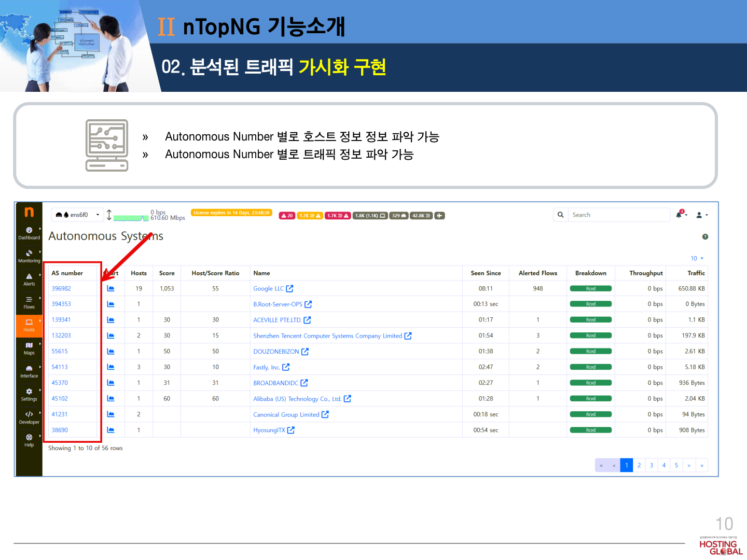This screenshot has height=560, width=747.
Task: Click the interface traffic sparkline graph
Action: pos(131,218)
